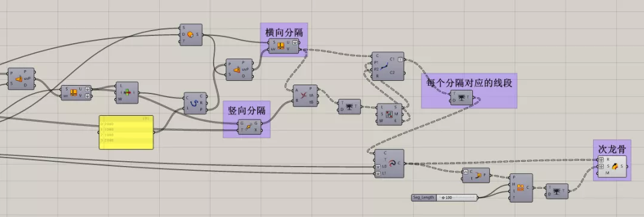Select the Sweep component in 次龙骨 group

pyautogui.click(x=612, y=167)
